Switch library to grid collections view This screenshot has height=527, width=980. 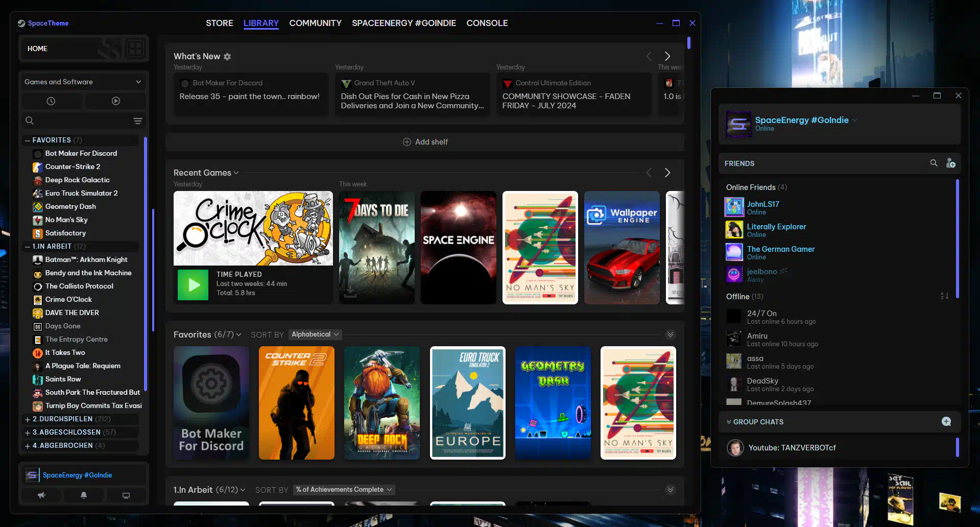[135, 49]
